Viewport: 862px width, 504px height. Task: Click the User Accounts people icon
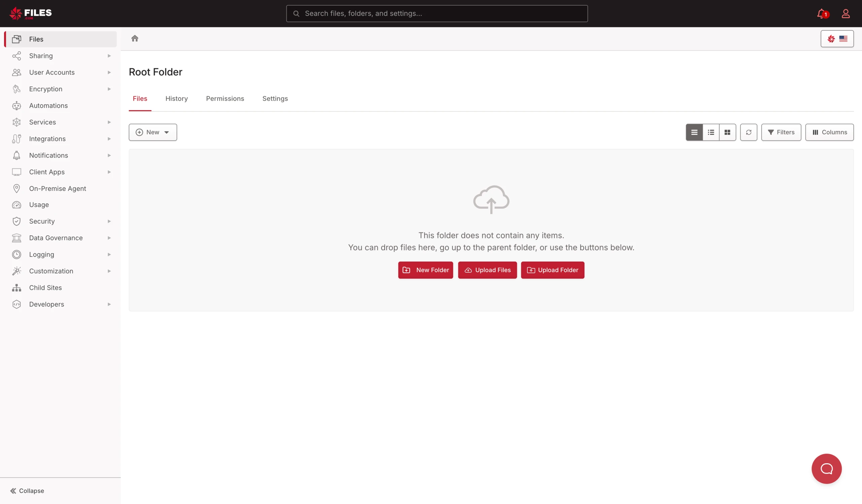tap(16, 72)
